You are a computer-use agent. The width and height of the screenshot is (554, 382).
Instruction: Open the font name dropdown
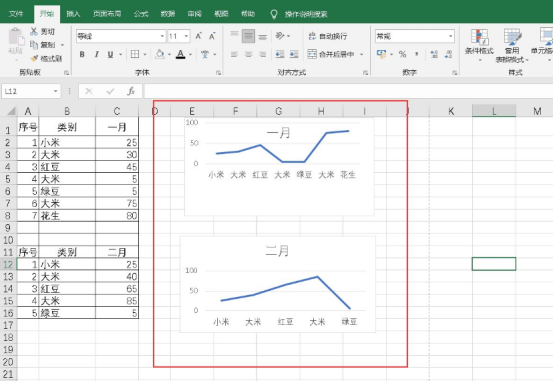point(162,36)
